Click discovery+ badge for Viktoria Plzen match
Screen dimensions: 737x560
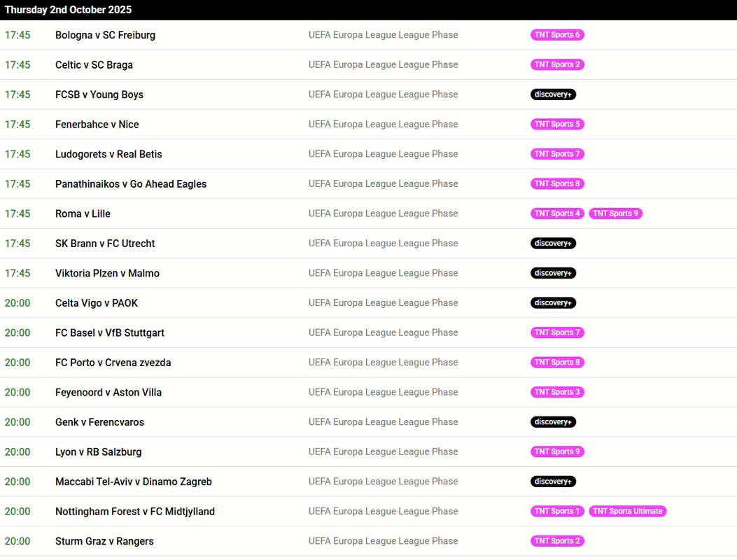pos(553,273)
